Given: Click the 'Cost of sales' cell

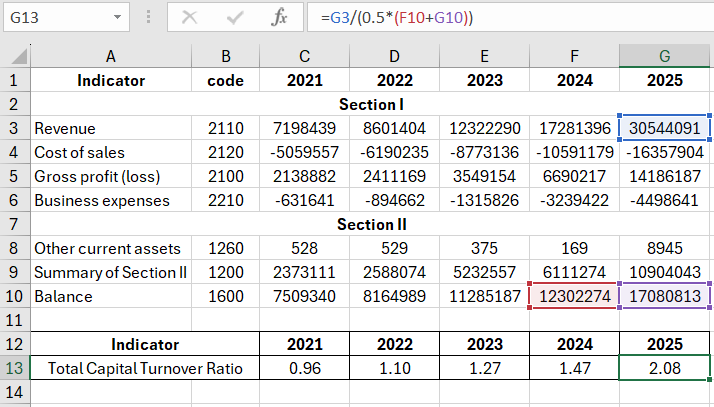Looking at the screenshot, I should click(111, 152).
